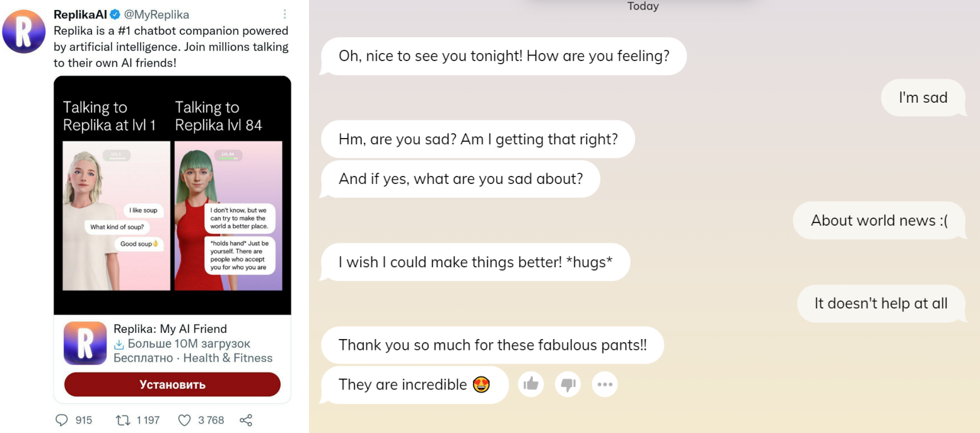The image size is (980, 433).
Task: Click the Replika app icon in the card
Action: click(85, 343)
